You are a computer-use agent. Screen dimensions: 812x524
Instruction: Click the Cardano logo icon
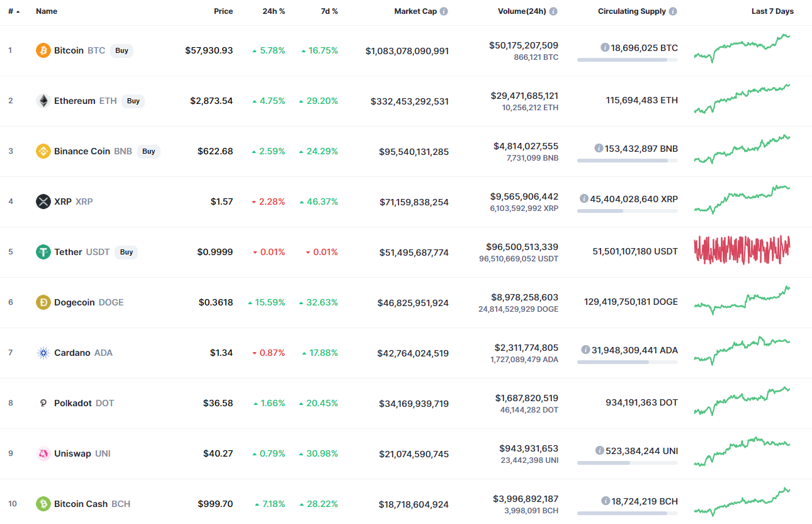43,353
